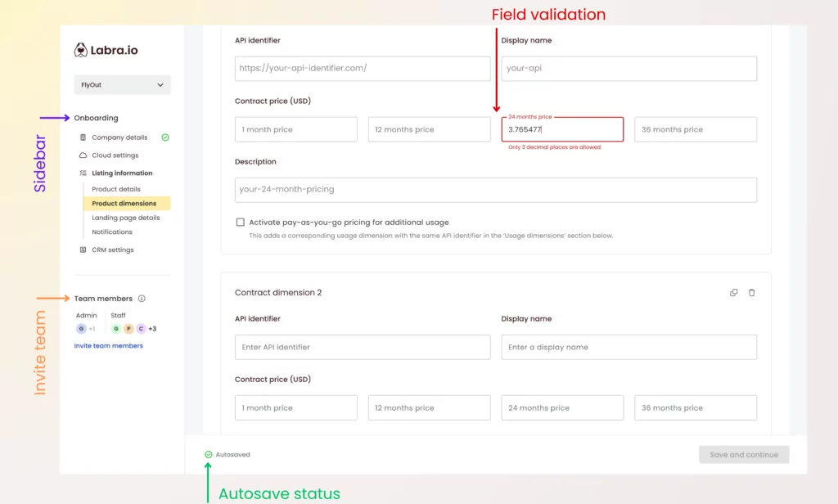The image size is (838, 504).
Task: Click the 24 months price field with 3.765477
Action: (562, 129)
